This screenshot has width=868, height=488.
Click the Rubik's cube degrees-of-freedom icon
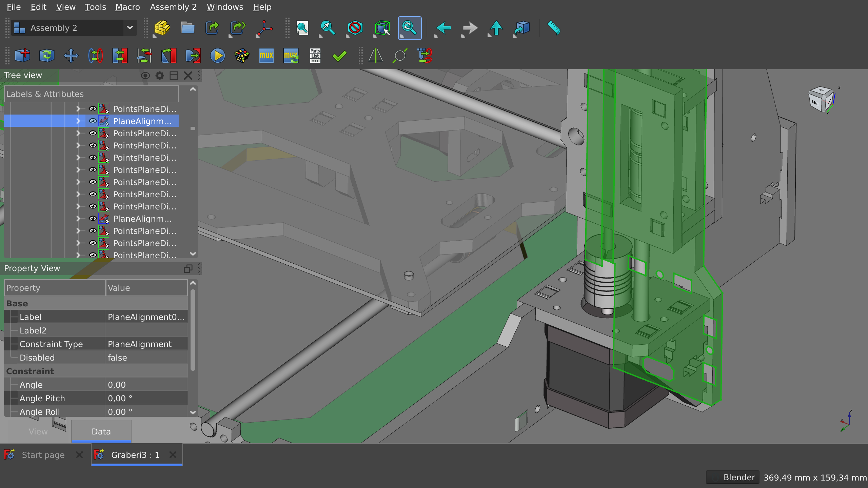click(x=242, y=56)
